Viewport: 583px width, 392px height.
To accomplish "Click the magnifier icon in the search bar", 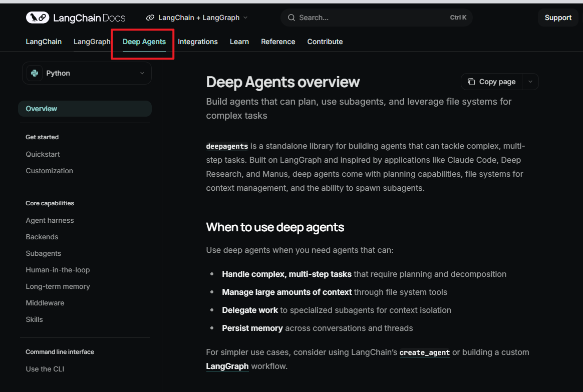I will click(x=291, y=18).
